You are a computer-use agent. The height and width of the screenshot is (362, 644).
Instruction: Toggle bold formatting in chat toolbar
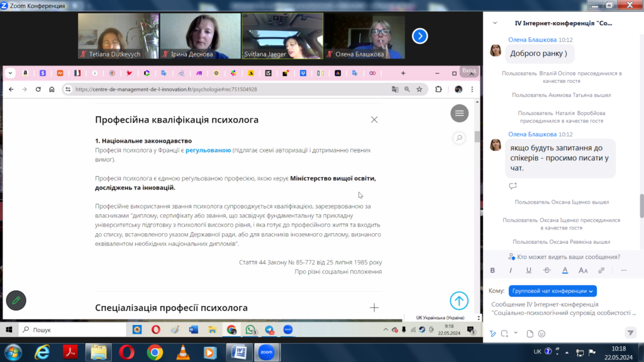492,270
